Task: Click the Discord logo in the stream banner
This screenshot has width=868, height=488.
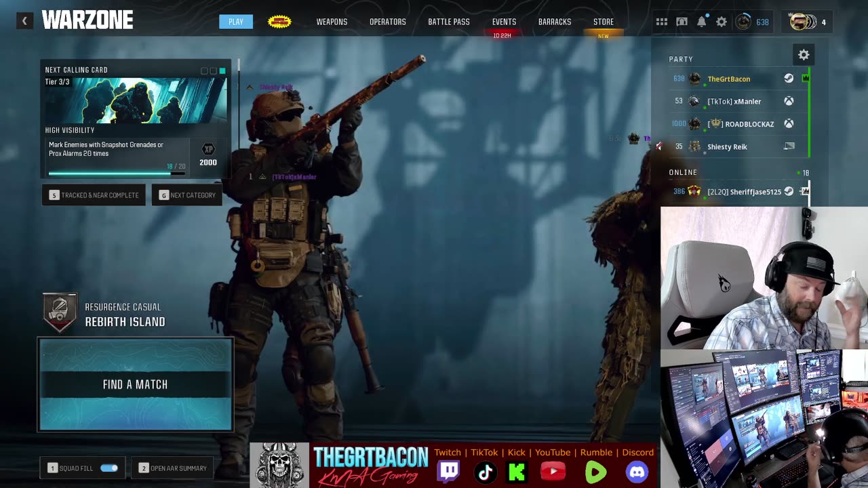Action: [x=637, y=472]
